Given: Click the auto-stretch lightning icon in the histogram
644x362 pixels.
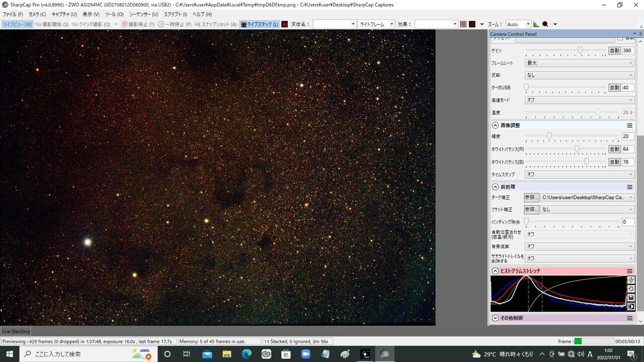Looking at the screenshot, I should pyautogui.click(x=631, y=280).
